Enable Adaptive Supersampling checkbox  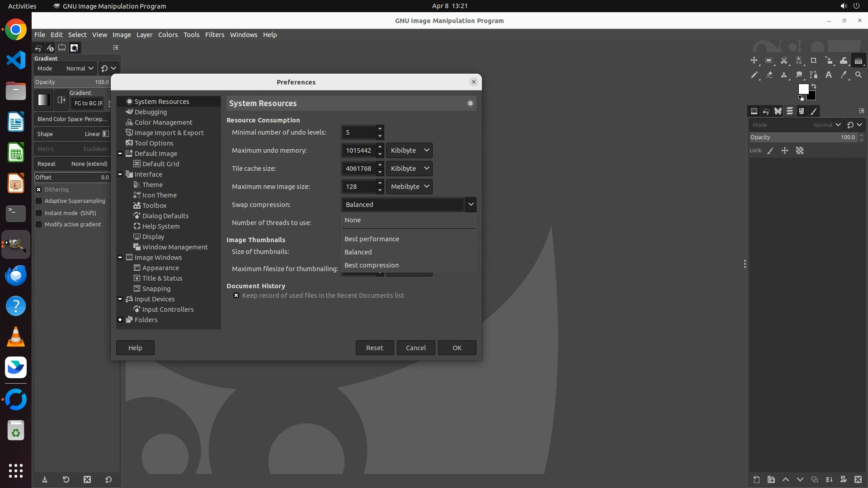click(39, 201)
